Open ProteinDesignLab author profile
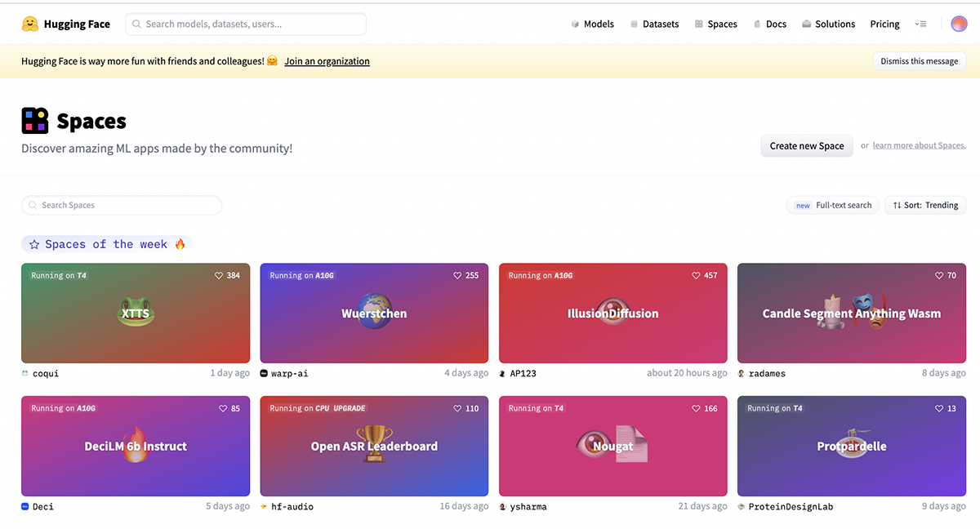The height and width of the screenshot is (529, 980). point(791,507)
